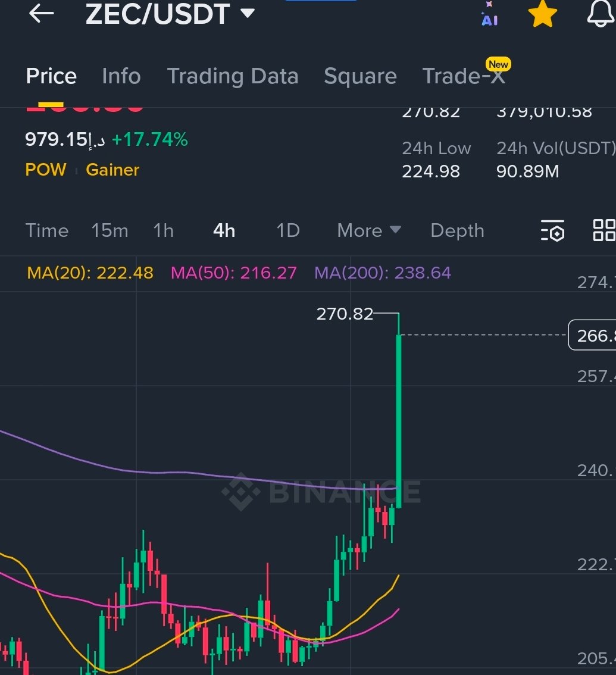The image size is (616, 675).
Task: Tap the POW category tag
Action: 46,170
